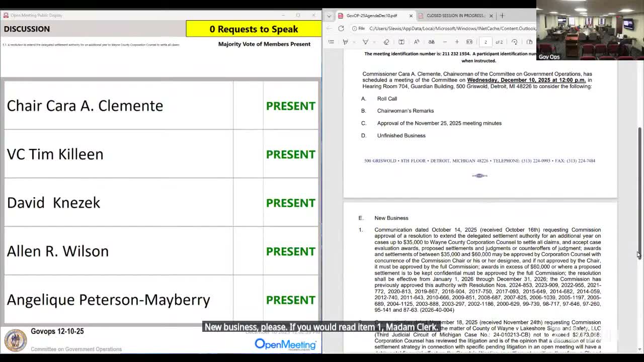This screenshot has width=644, height=362.
Task: Click the Wayne County seal logo
Action: click(16, 340)
